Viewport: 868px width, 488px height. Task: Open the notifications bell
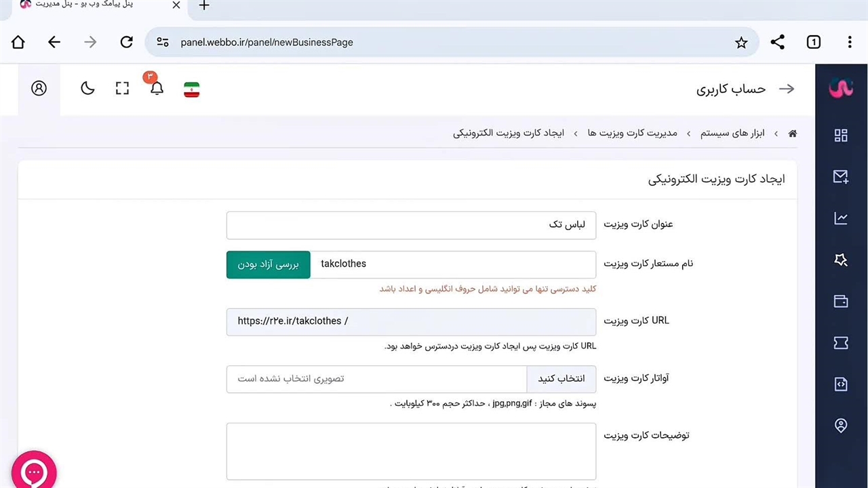157,88
